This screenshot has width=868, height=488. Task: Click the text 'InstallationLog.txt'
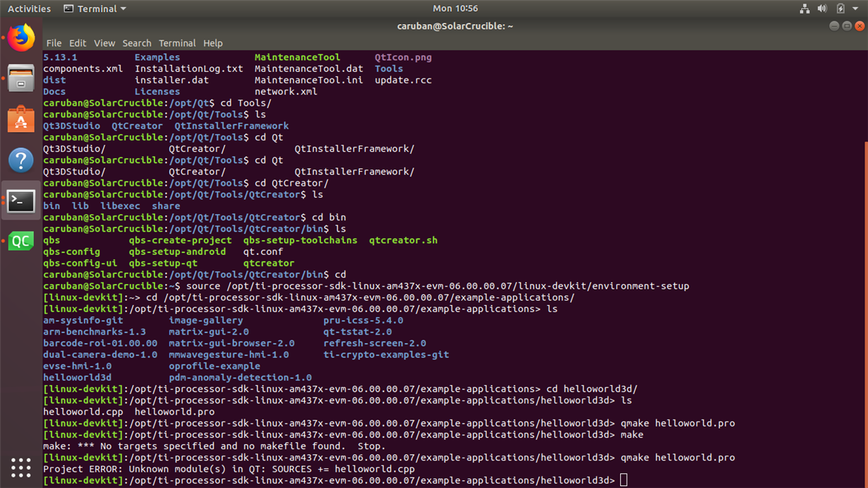[x=189, y=69]
